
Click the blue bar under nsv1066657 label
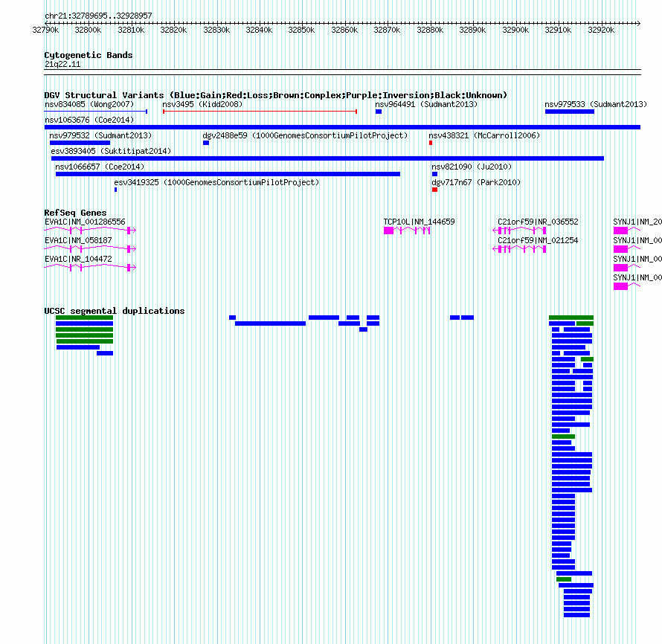click(x=228, y=174)
